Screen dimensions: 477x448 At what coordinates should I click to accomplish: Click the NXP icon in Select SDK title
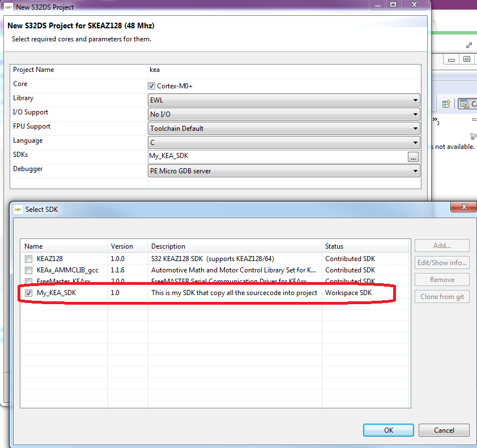[18, 210]
